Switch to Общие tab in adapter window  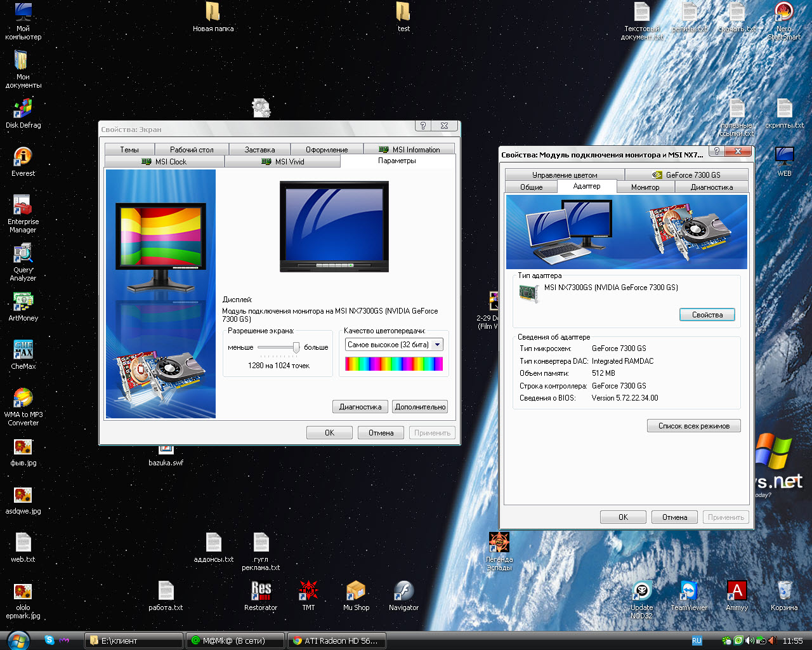tap(531, 187)
